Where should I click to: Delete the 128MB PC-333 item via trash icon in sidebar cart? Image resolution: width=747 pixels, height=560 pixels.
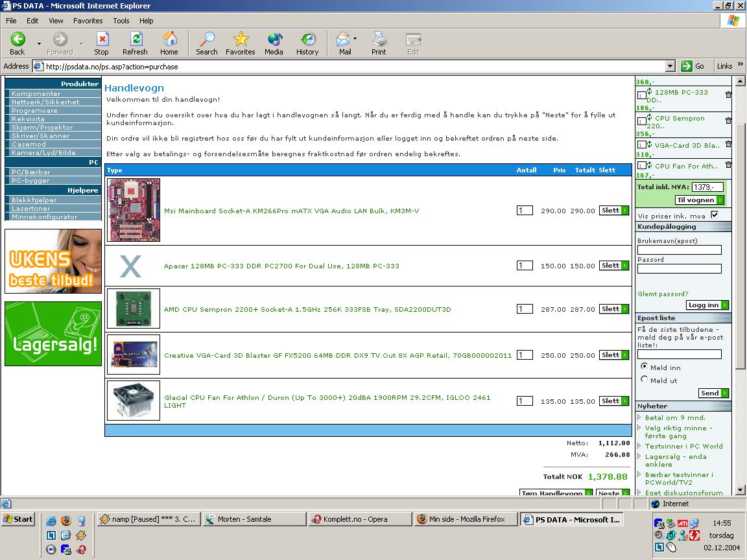(728, 95)
